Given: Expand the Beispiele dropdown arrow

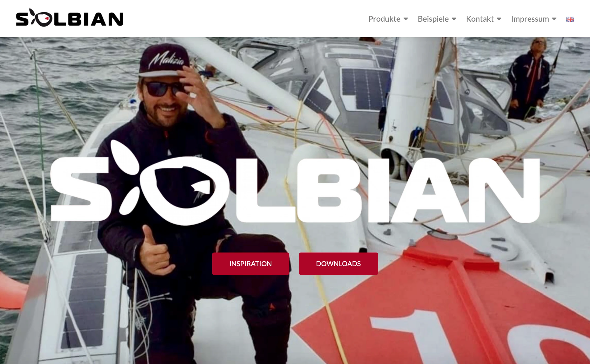Looking at the screenshot, I should tap(454, 19).
